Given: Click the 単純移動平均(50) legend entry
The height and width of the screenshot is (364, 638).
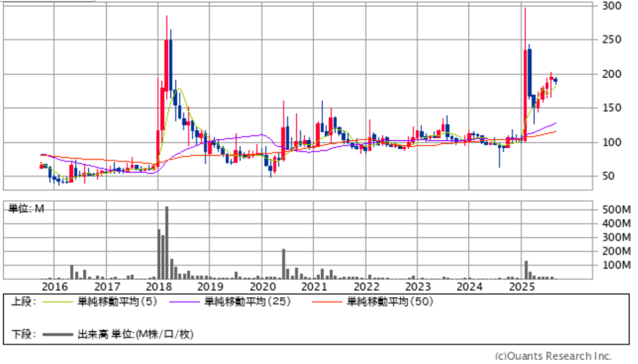Looking at the screenshot, I should coord(391,302).
